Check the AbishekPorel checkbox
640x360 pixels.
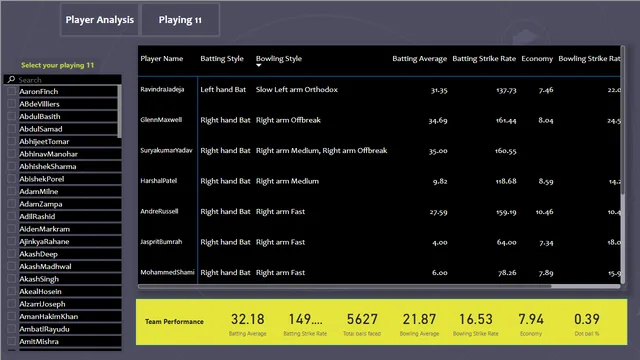tap(11, 179)
